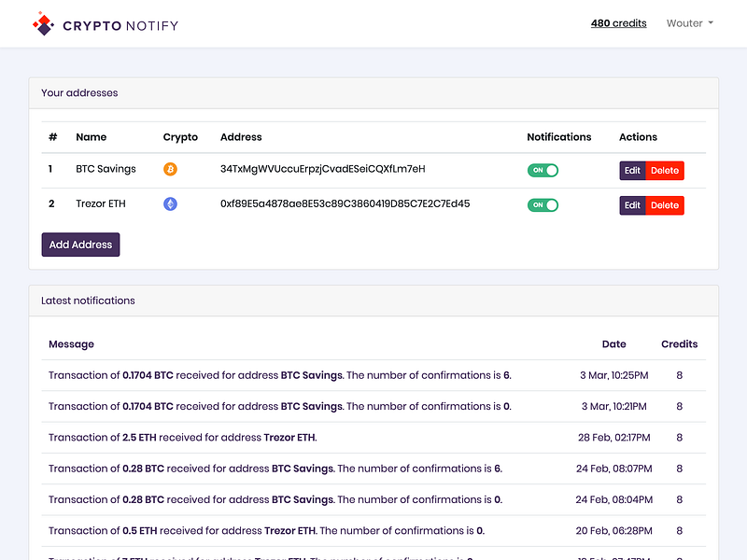This screenshot has height=560, width=747.
Task: Delete the BTC Savings address
Action: (x=665, y=171)
